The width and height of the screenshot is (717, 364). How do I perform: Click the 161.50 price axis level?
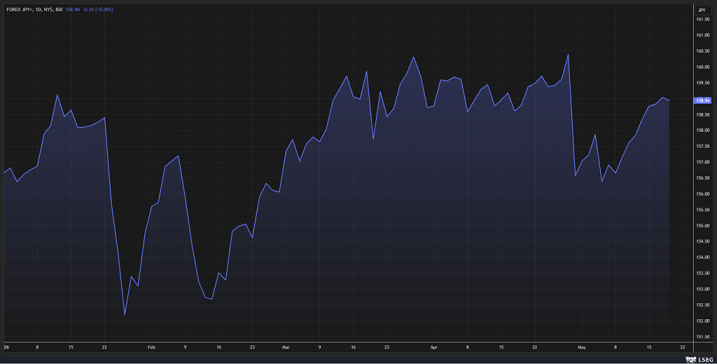click(703, 19)
